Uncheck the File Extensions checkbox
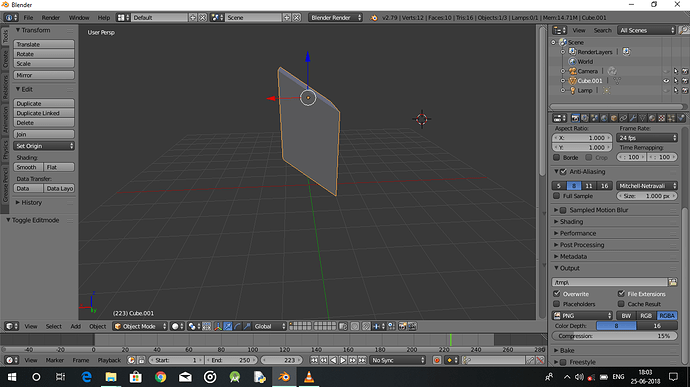This screenshot has width=690, height=387. pyautogui.click(x=621, y=294)
